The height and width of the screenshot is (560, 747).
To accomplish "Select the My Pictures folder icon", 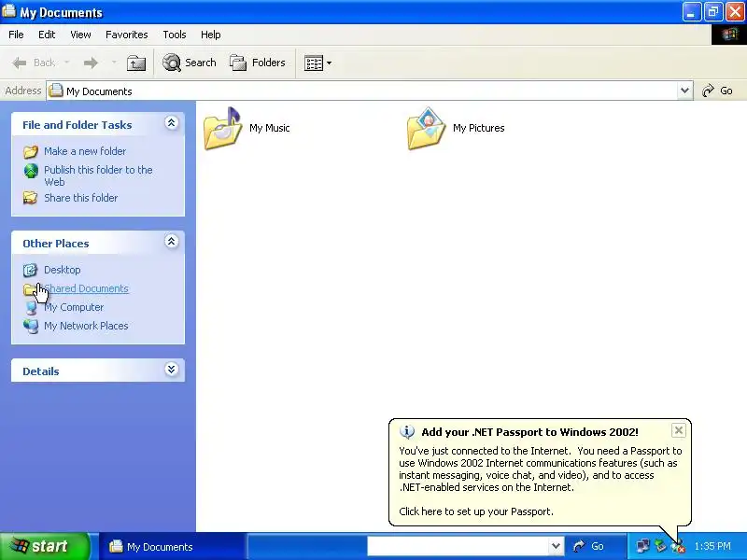I will pos(427,128).
